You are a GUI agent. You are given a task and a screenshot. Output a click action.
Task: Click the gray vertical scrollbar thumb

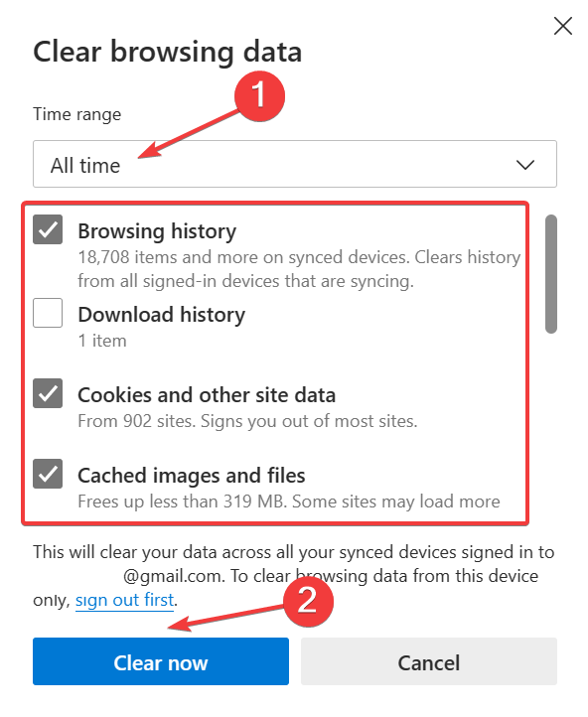tap(551, 274)
